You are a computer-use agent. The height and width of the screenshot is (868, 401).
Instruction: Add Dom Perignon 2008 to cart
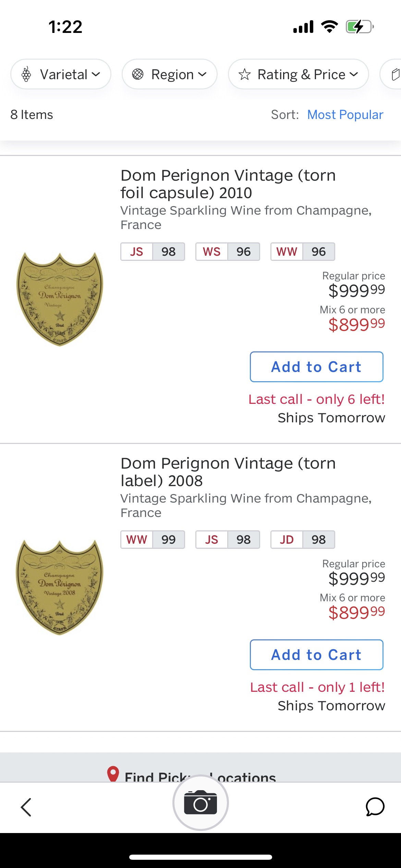point(316,655)
